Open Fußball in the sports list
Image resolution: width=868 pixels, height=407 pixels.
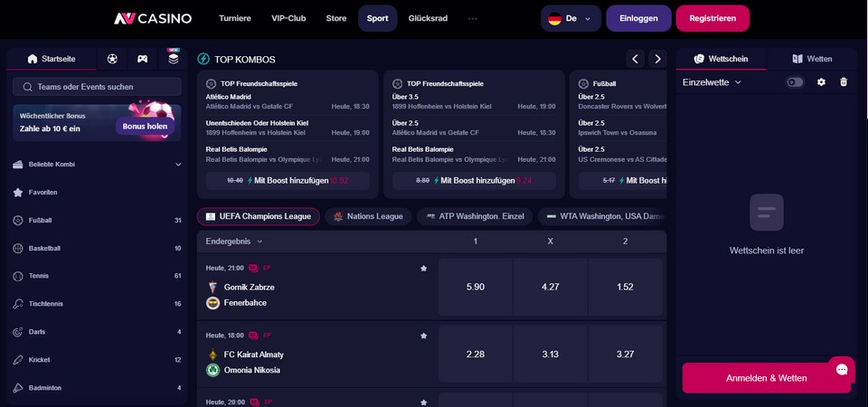(x=97, y=221)
